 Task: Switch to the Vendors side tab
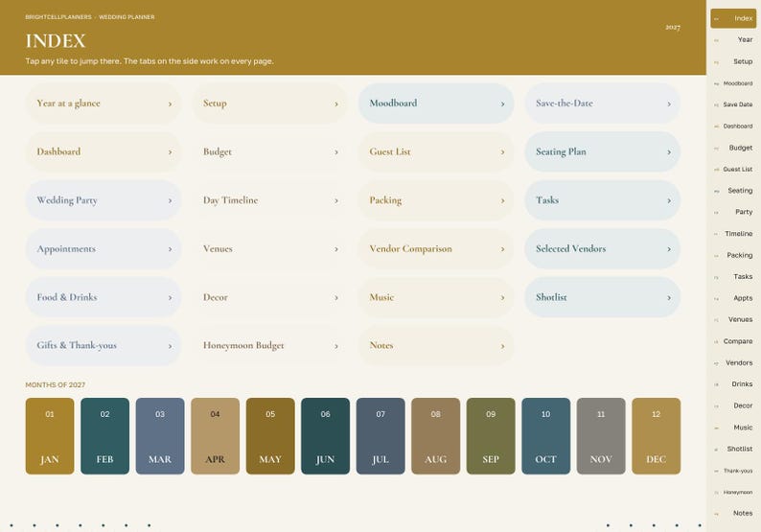(x=733, y=362)
